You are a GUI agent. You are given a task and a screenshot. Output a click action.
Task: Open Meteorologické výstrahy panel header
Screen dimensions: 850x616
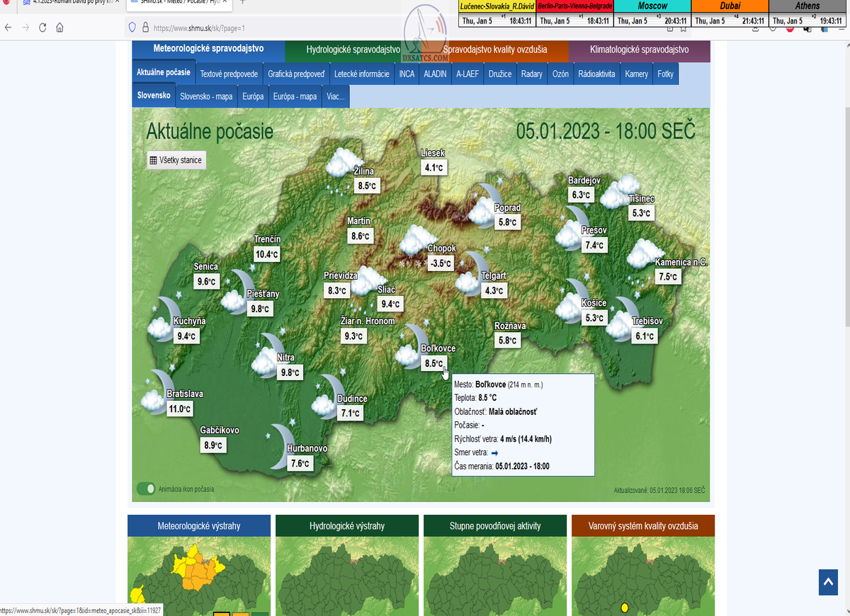point(199,526)
